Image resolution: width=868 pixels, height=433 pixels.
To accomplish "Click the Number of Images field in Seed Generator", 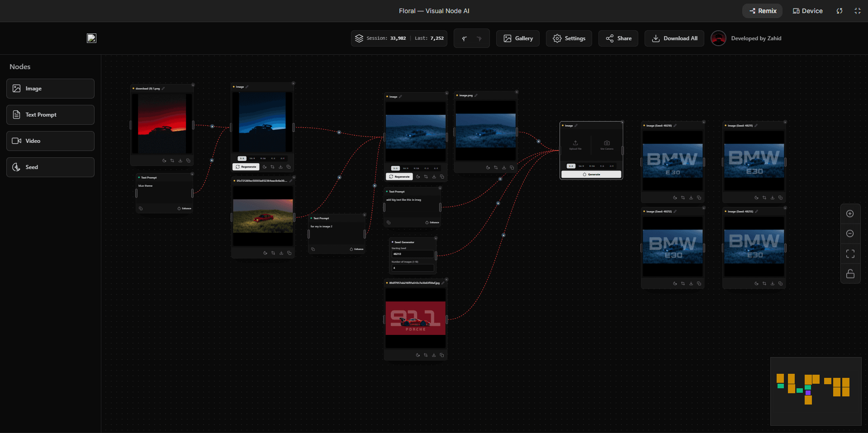I will pyautogui.click(x=413, y=268).
